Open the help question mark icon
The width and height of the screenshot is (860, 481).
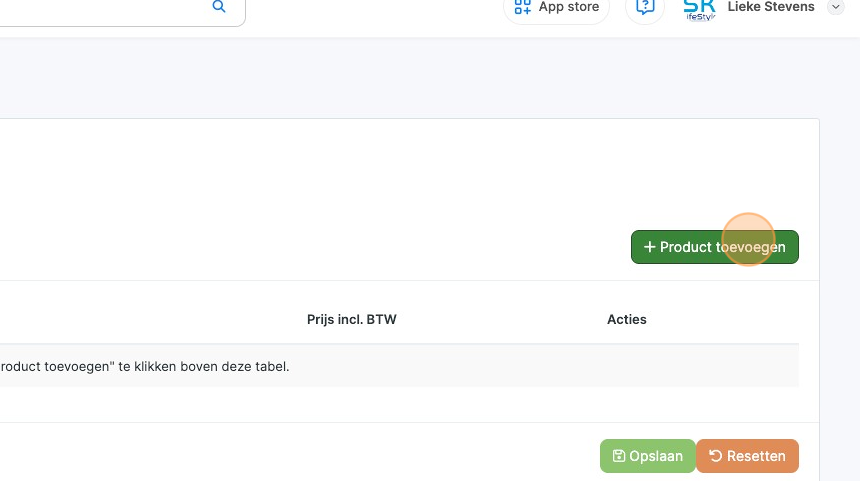coord(645,8)
